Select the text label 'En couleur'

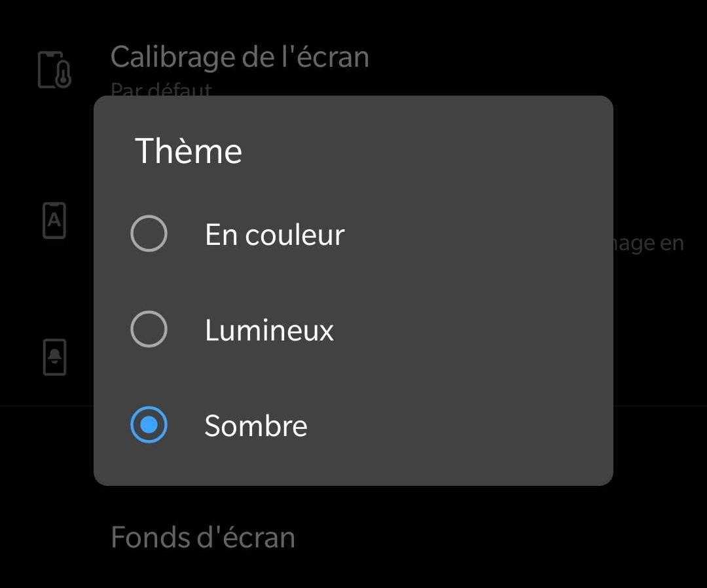275,234
